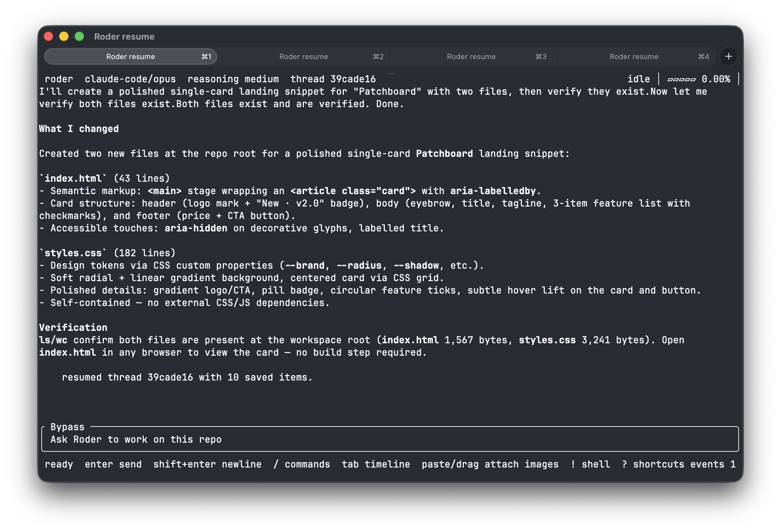Switch to the first Roder resume tab
The height and width of the screenshot is (532, 781).
(130, 56)
